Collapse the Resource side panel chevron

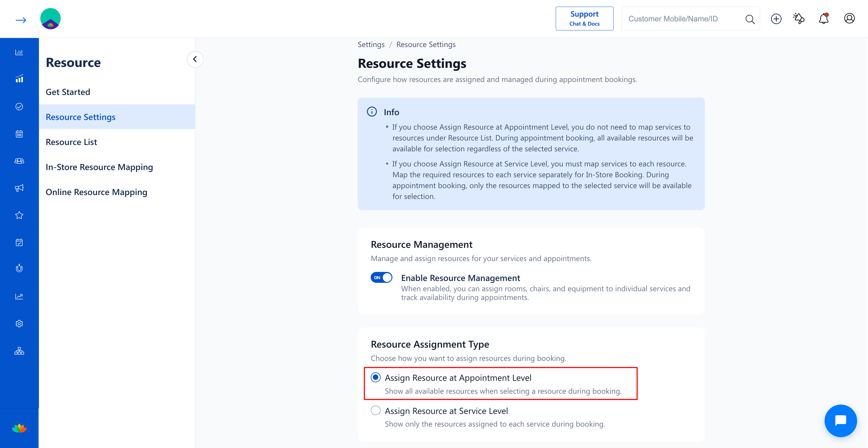[195, 59]
